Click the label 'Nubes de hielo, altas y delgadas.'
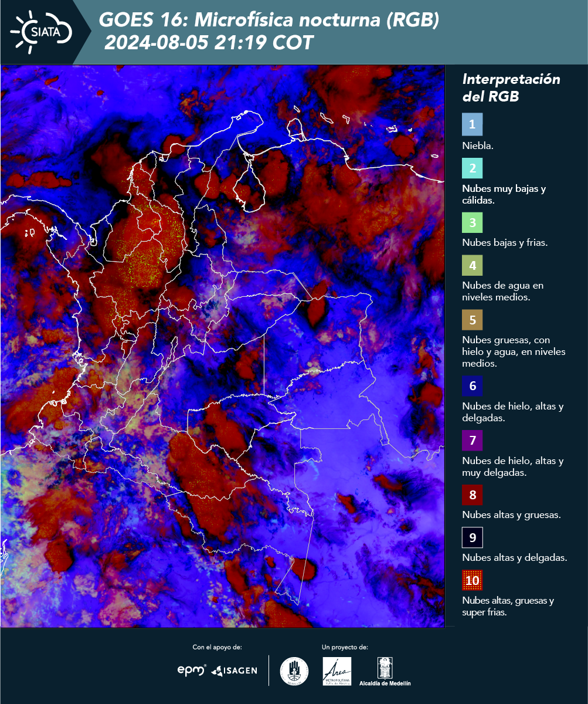This screenshot has width=588, height=704. [x=512, y=412]
